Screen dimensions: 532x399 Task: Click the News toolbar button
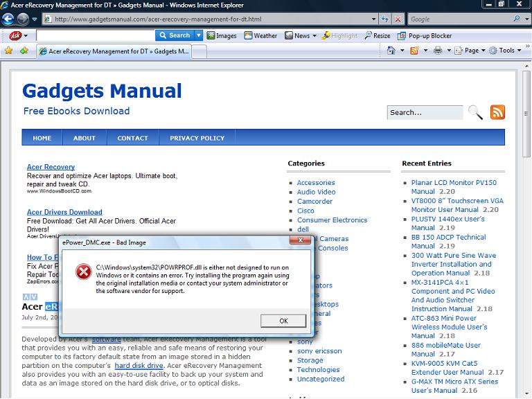click(x=297, y=35)
